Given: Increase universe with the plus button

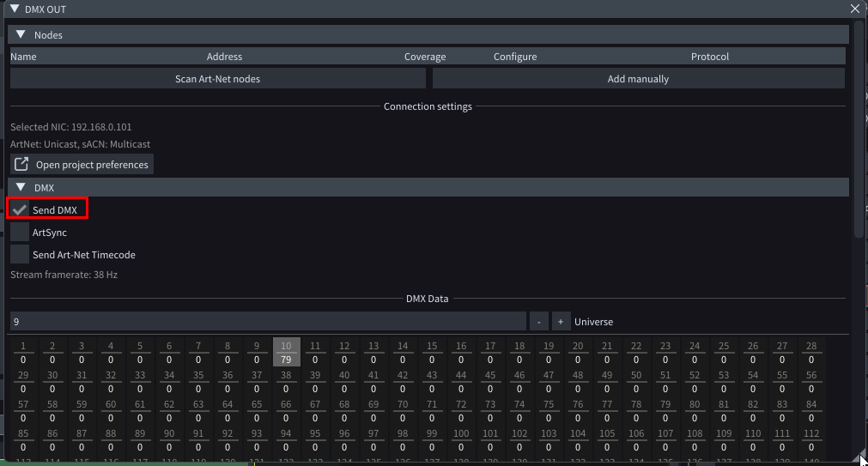Looking at the screenshot, I should coord(561,322).
